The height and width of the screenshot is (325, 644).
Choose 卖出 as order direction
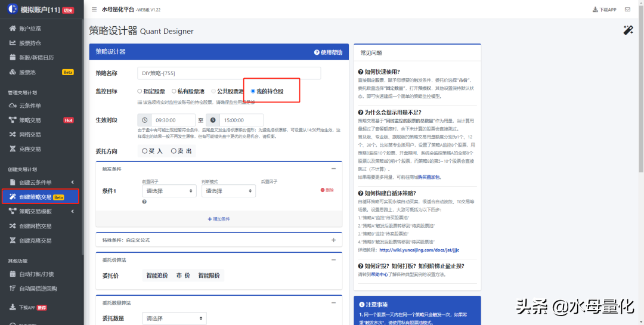coord(181,151)
